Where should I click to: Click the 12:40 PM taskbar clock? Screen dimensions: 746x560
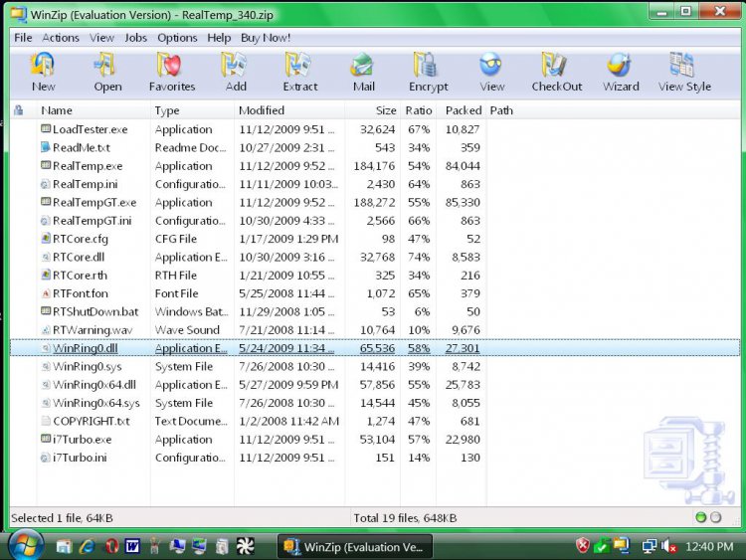pos(709,547)
